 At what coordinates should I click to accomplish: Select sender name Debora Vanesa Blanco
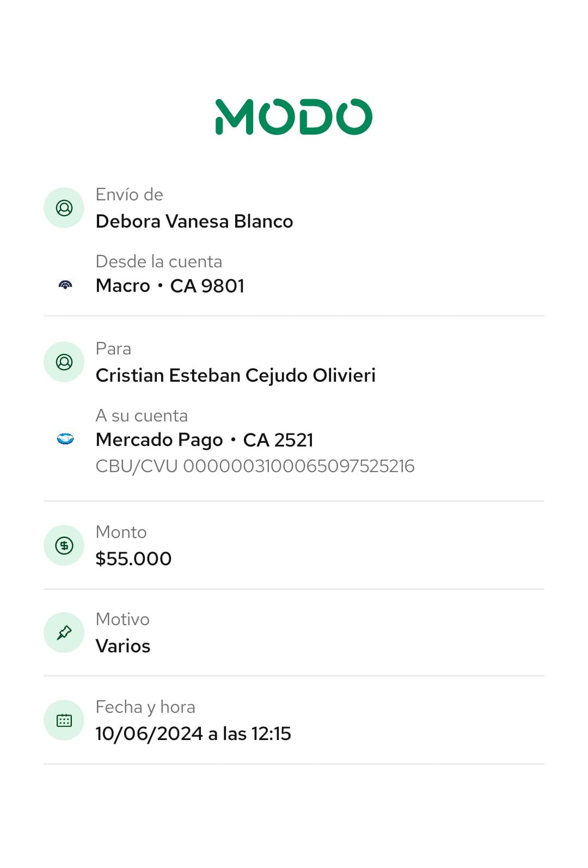(194, 222)
